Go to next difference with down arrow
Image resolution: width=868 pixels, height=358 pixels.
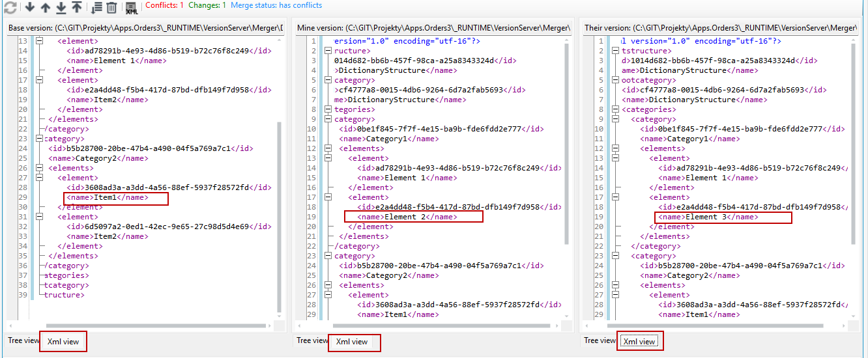[29, 8]
